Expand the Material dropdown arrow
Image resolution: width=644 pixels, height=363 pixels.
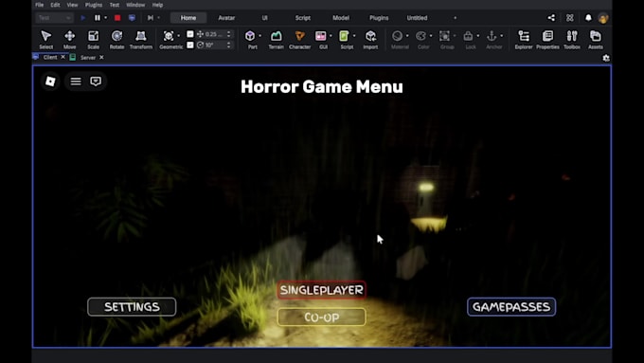(x=407, y=36)
